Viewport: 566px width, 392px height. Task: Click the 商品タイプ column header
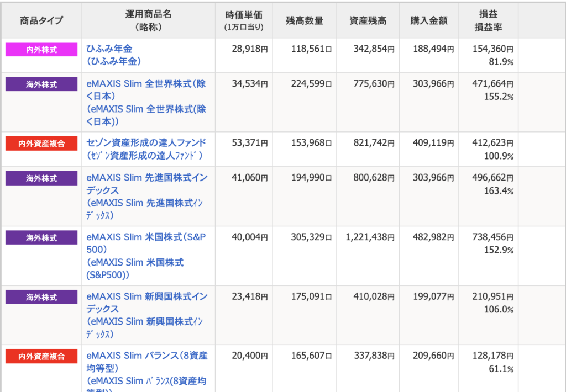click(41, 21)
